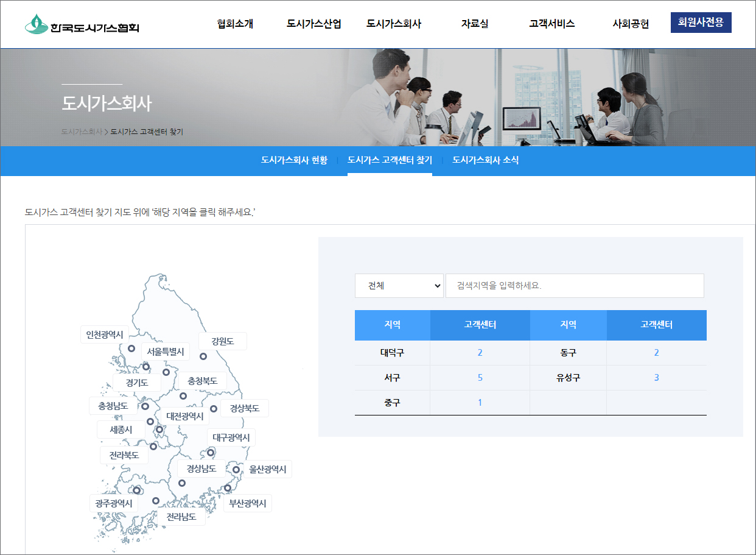Viewport: 756px width, 555px height.
Task: Click the map pin above 광주광역시 label
Action: [x=137, y=490]
